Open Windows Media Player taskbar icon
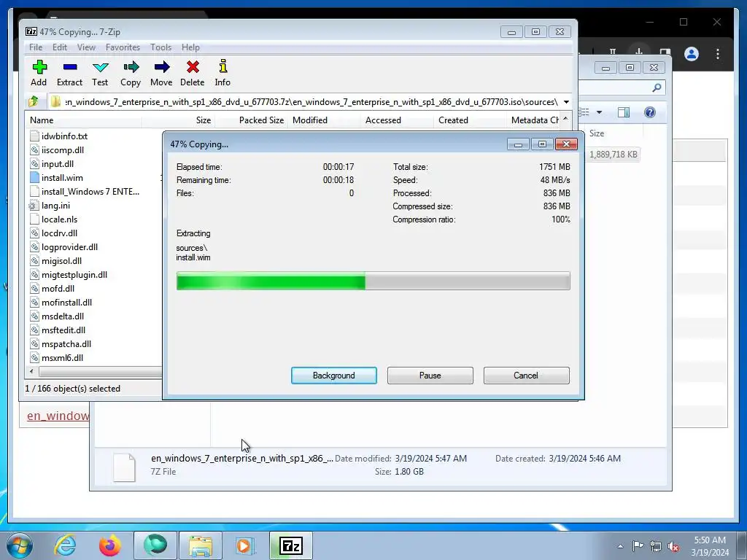The height and width of the screenshot is (560, 747). click(x=245, y=545)
